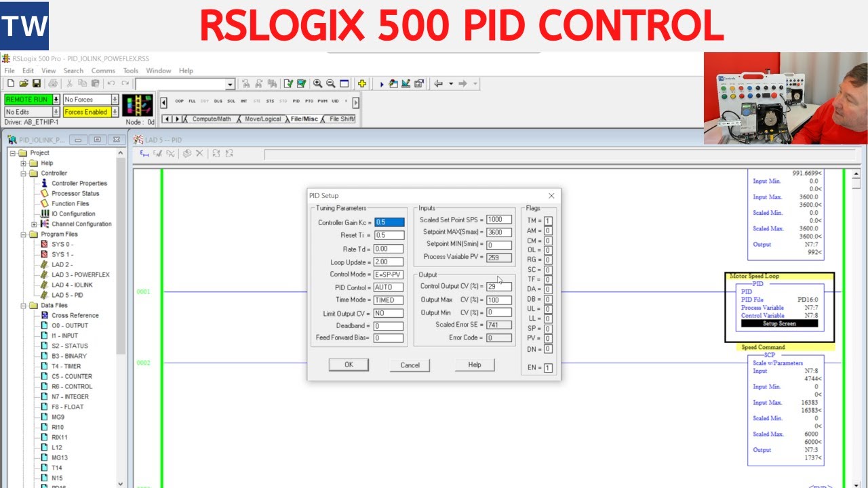This screenshot has width=868, height=488.
Task: Click the Save disk icon in the toolbar
Action: click(37, 83)
